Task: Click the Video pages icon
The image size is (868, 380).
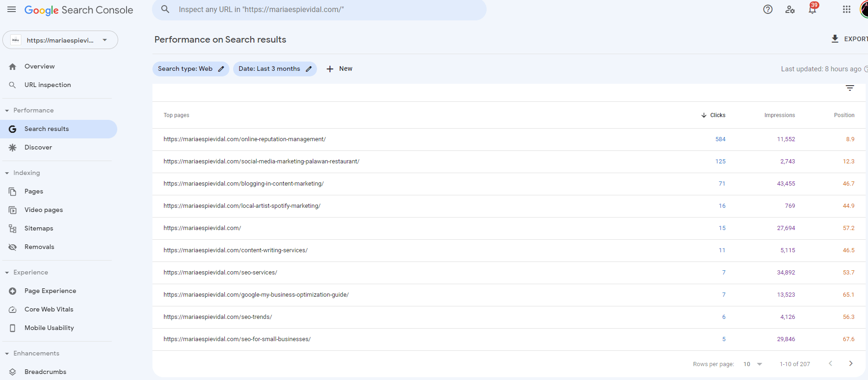Action: click(x=13, y=210)
